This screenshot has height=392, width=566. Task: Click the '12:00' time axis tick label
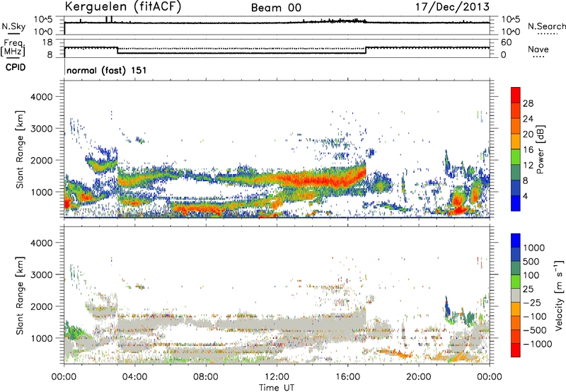point(277,377)
